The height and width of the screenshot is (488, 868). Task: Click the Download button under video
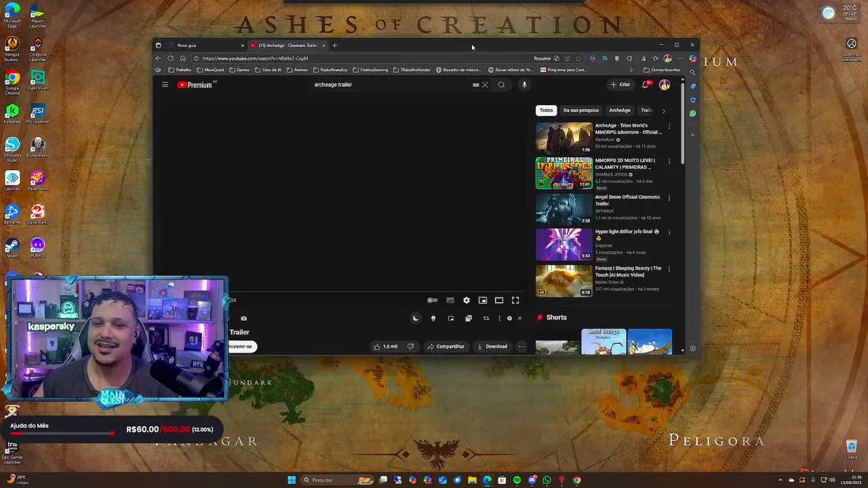492,346
